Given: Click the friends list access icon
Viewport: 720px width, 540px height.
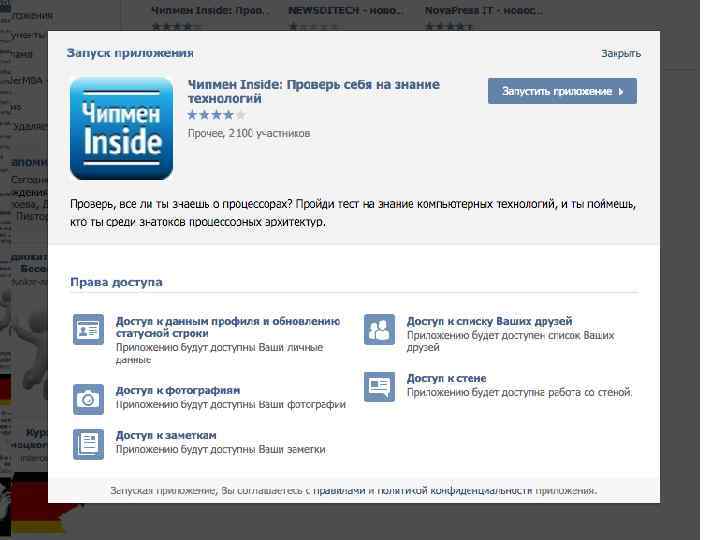Looking at the screenshot, I should 379,329.
